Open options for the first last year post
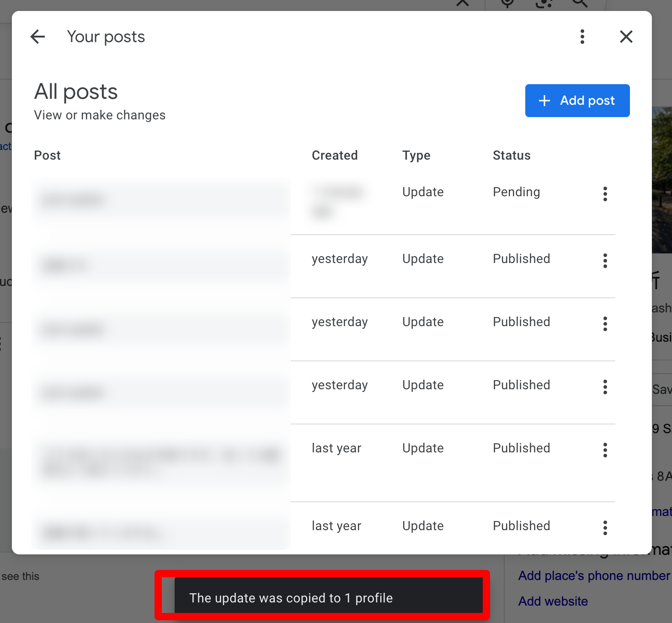The height and width of the screenshot is (623, 672). (605, 450)
